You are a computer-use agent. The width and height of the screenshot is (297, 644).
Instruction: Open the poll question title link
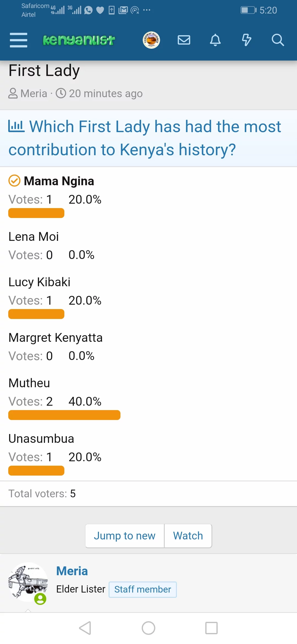145,138
